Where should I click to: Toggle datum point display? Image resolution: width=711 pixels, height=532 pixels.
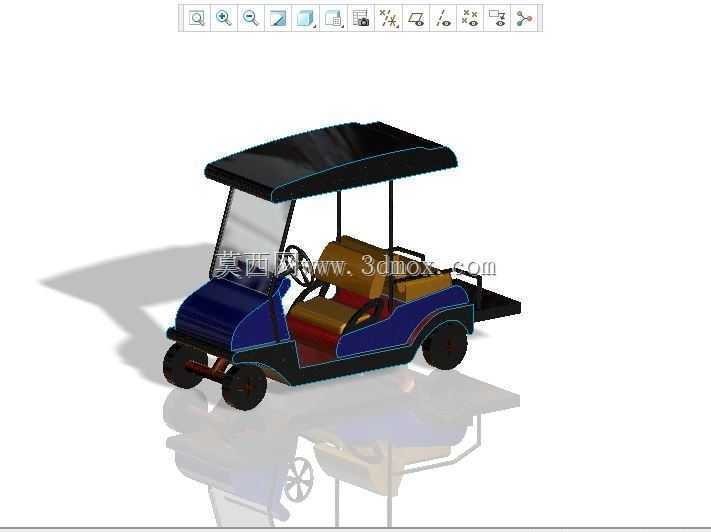click(x=470, y=19)
